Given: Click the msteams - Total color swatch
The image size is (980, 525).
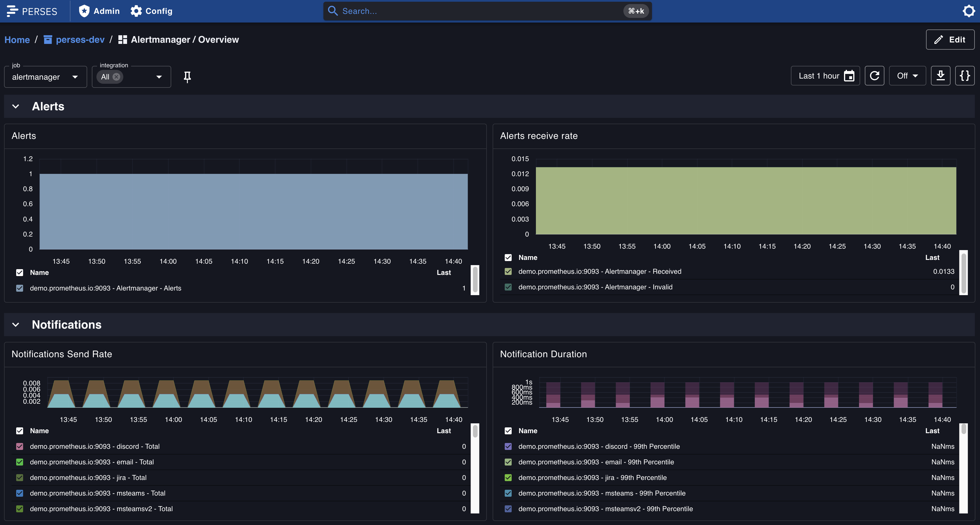Looking at the screenshot, I should click(x=20, y=493).
